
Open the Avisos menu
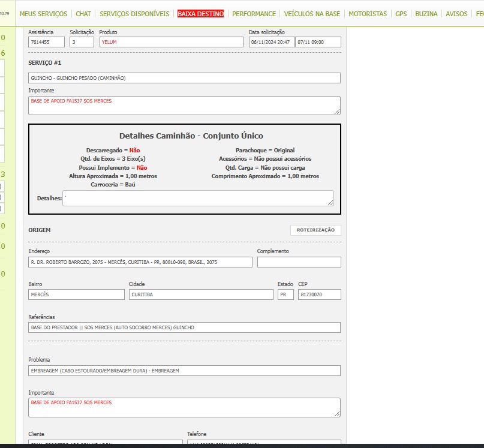[456, 14]
